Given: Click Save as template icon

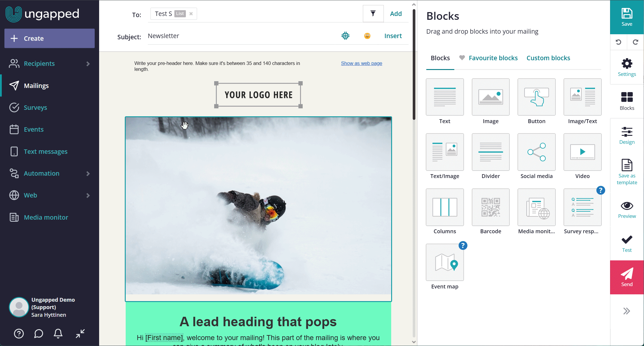Looking at the screenshot, I should click(627, 165).
